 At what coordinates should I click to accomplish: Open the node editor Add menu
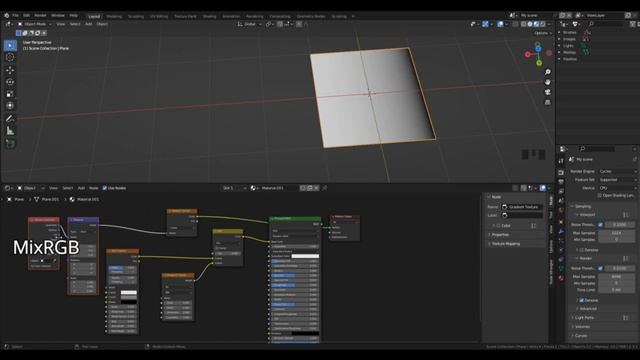coord(81,188)
